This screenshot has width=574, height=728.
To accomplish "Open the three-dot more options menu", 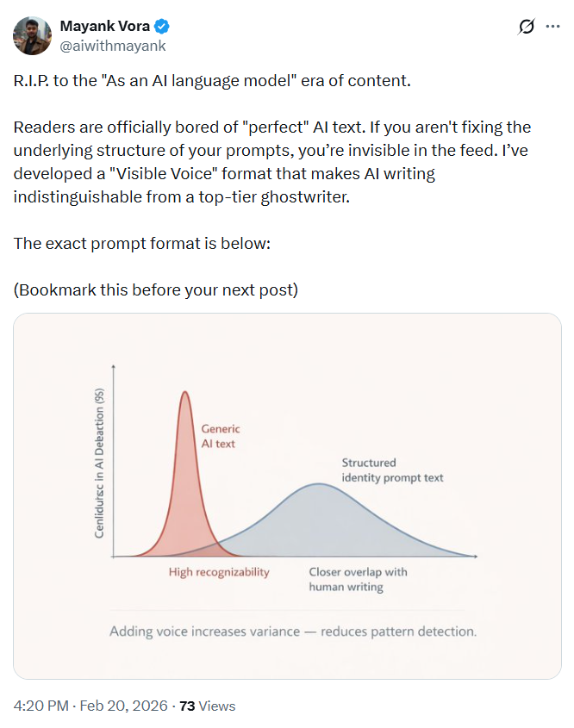I will (x=553, y=27).
